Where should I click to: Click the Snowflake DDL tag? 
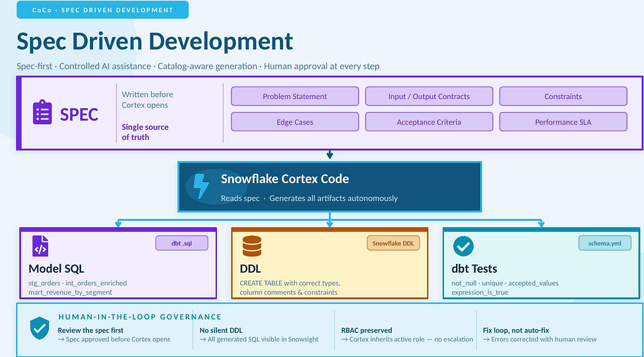coord(393,243)
